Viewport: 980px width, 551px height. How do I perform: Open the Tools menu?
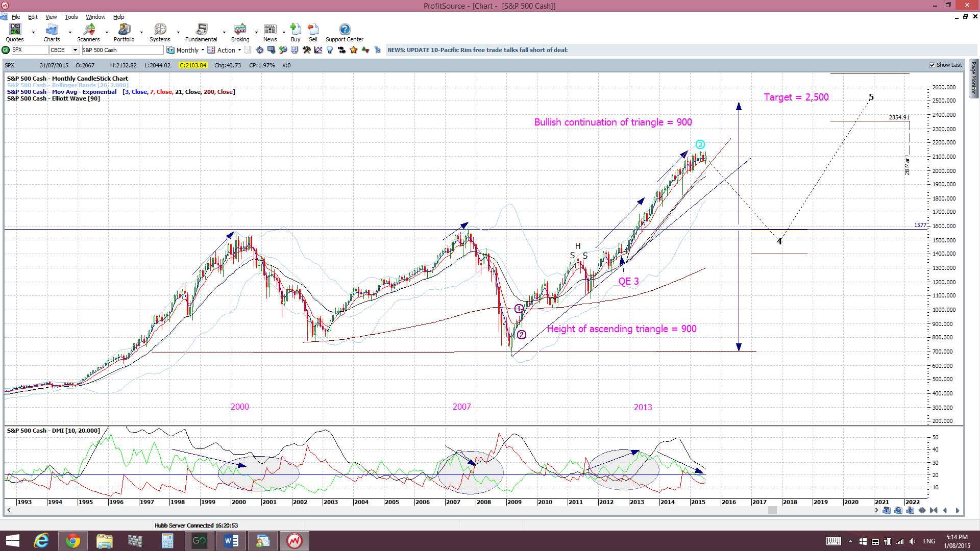click(71, 17)
